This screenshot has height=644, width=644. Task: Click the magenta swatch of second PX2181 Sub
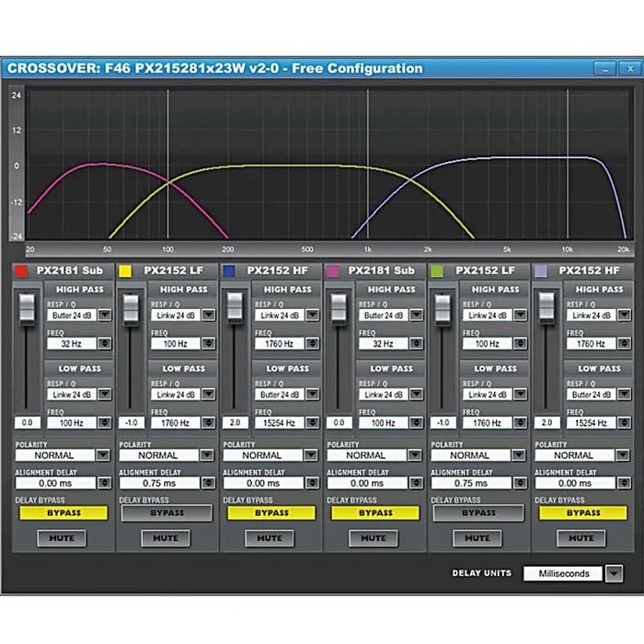tap(333, 271)
